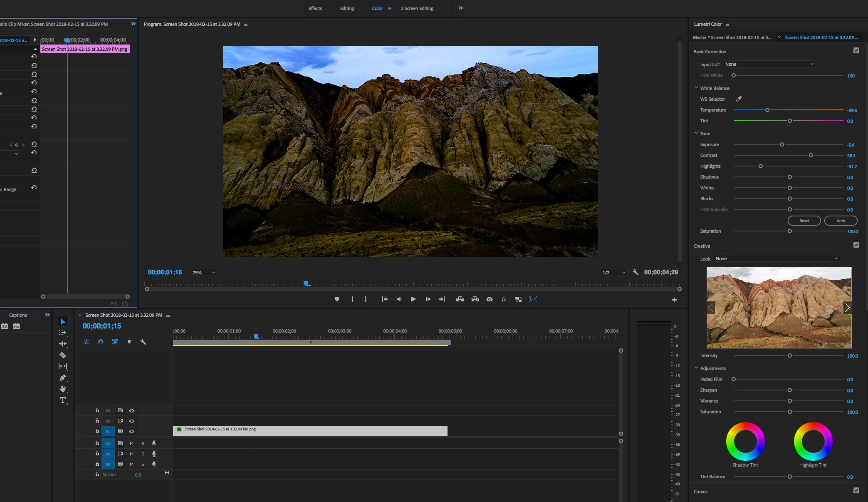Click the program monitor Settings wrench
Screen dimensions: 868x502
point(636,272)
